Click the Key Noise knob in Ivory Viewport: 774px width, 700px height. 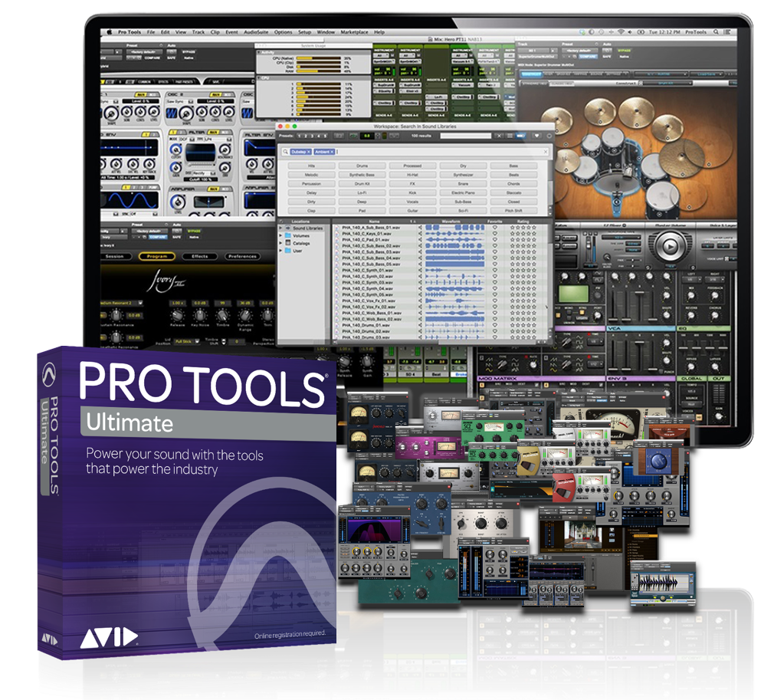[x=200, y=316]
